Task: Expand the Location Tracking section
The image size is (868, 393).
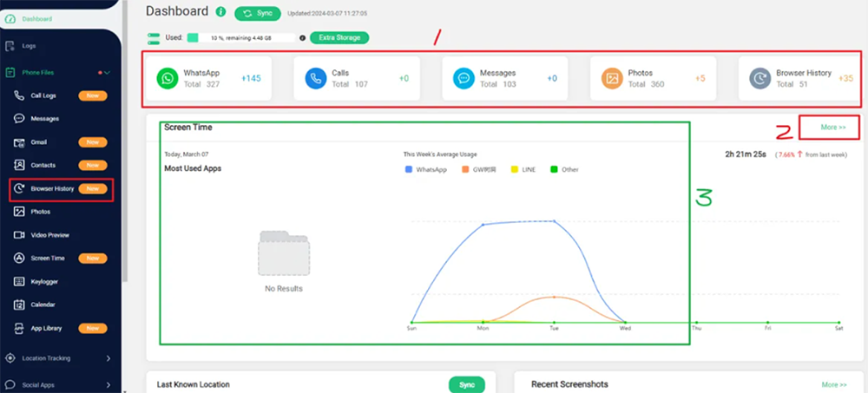Action: coord(108,358)
